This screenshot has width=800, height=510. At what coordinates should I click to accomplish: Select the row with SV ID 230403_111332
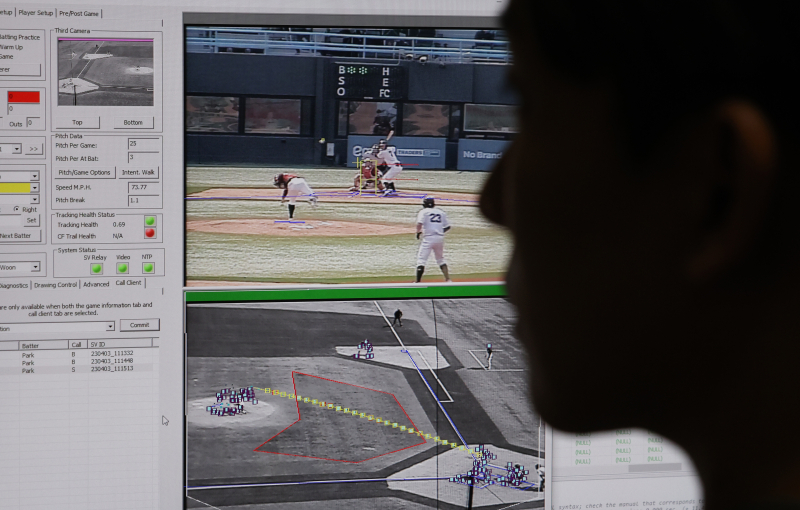pos(79,354)
